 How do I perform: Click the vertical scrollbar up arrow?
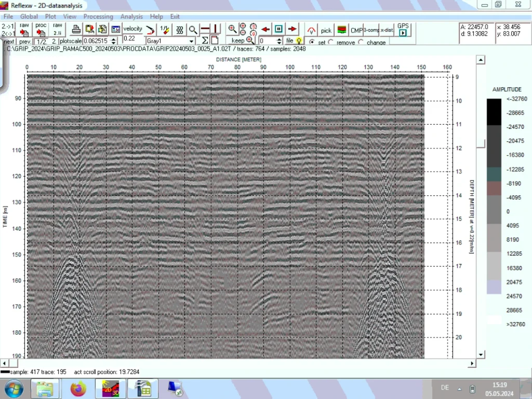(481, 60)
